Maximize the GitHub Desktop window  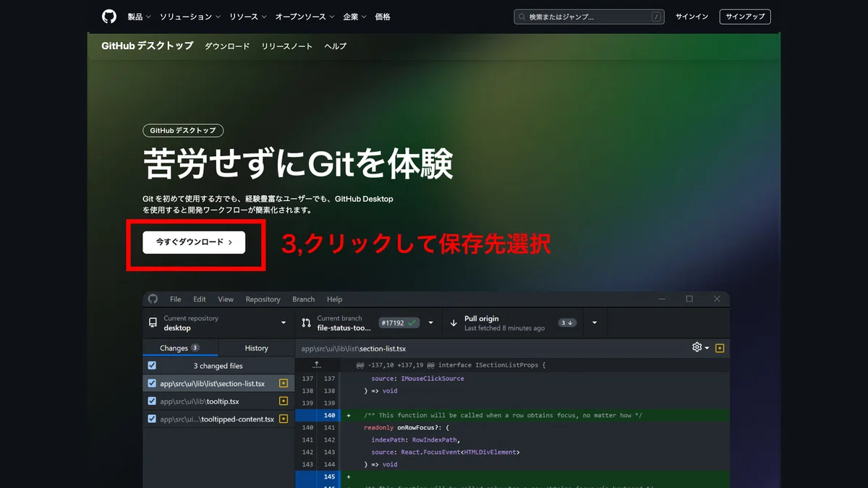[x=689, y=299]
